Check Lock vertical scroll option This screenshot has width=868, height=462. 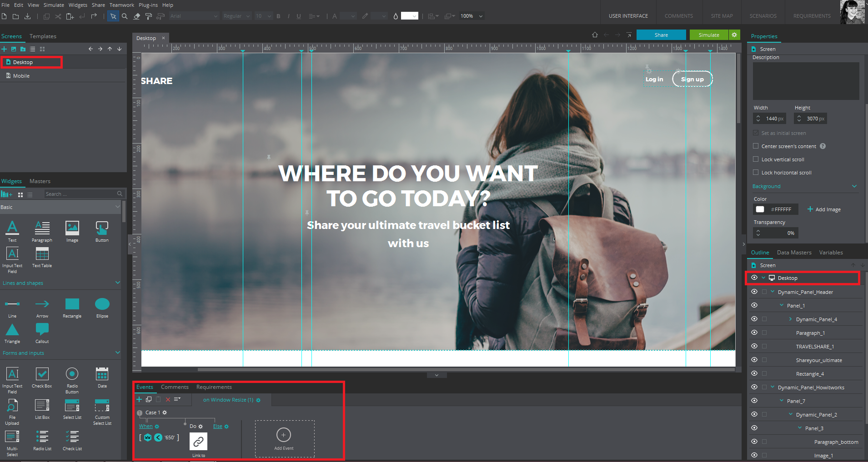coord(756,159)
